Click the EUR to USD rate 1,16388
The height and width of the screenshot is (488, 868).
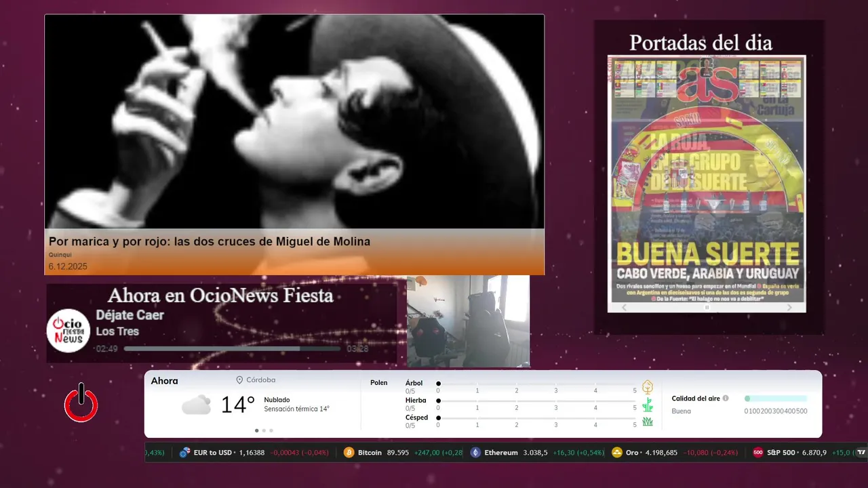[x=252, y=453]
